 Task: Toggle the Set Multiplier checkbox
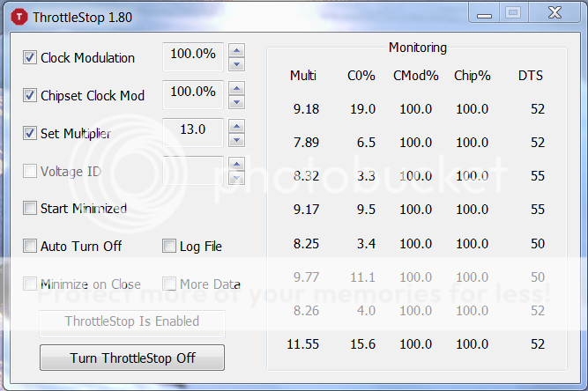[30, 134]
